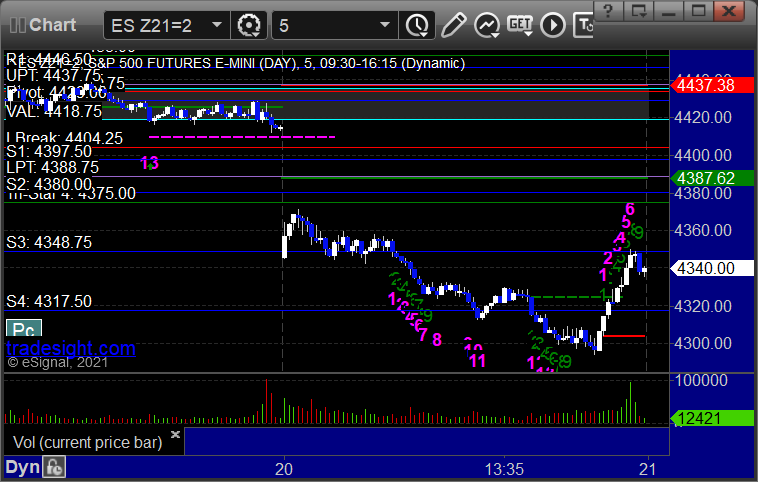
Task: Click the play replay button
Action: 553,25
